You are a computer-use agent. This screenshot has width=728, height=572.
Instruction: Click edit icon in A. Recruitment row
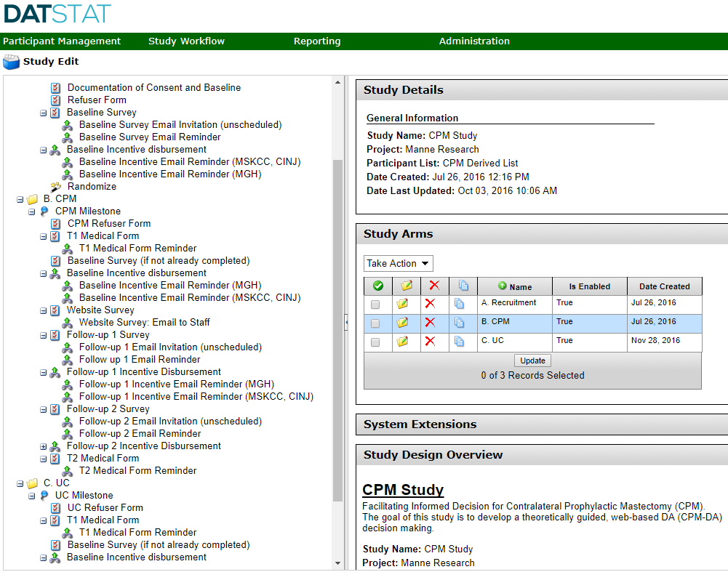click(402, 303)
